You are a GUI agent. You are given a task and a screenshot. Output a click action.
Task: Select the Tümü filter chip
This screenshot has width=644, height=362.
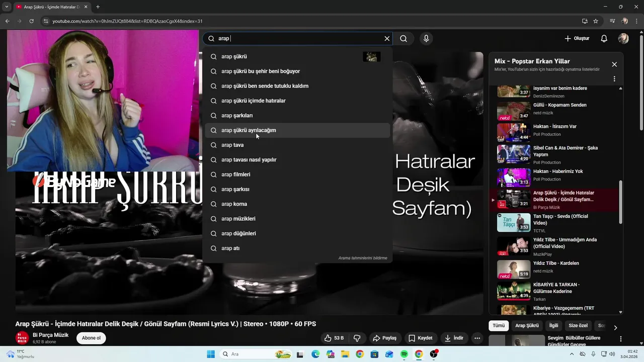[499, 326]
